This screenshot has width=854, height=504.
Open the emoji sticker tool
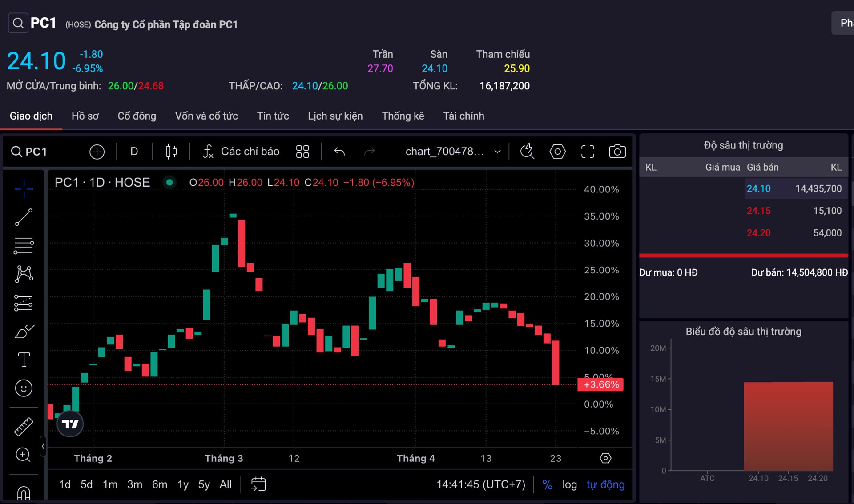pos(24,388)
